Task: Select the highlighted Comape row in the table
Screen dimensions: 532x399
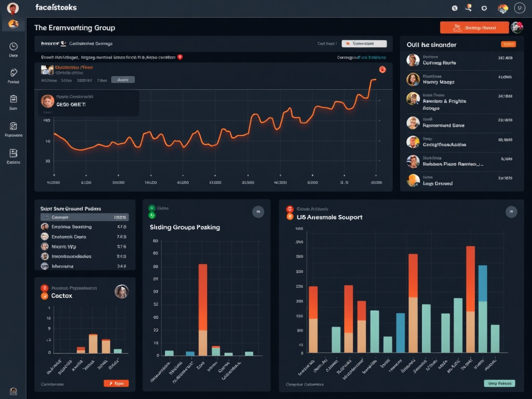Action: click(84, 217)
